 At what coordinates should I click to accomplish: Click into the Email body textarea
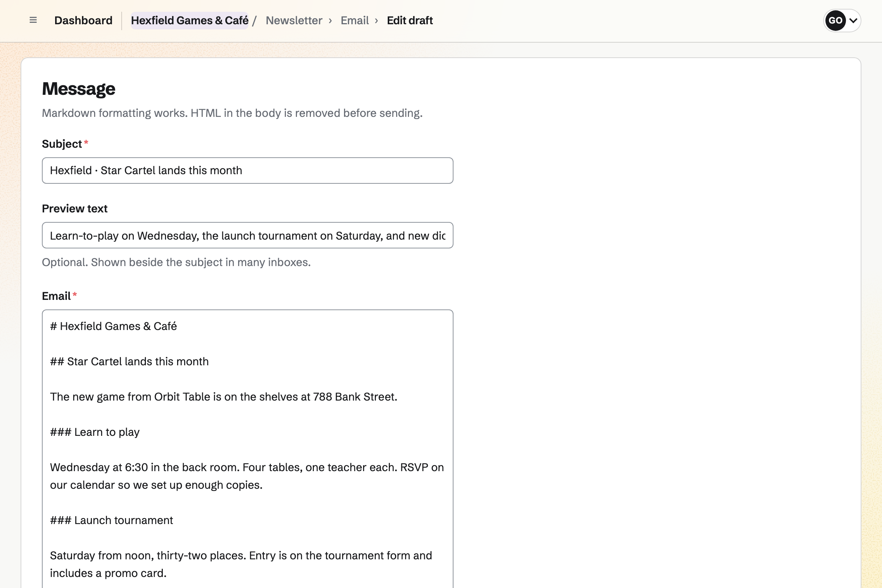point(247,449)
